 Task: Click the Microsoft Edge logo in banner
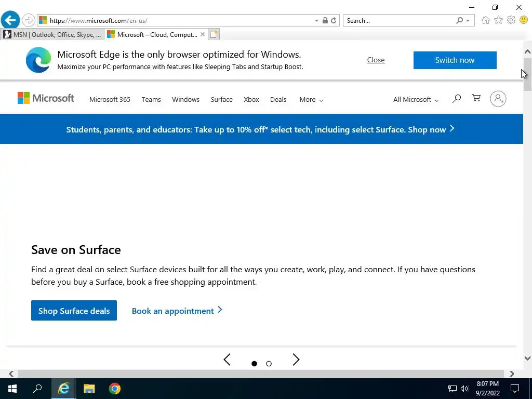click(x=38, y=60)
